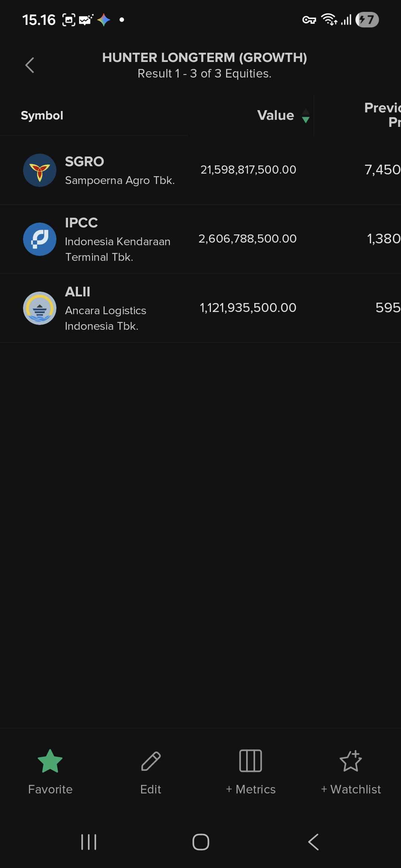Tap the ALII company logo
Screen dimensions: 401x868
[40, 308]
